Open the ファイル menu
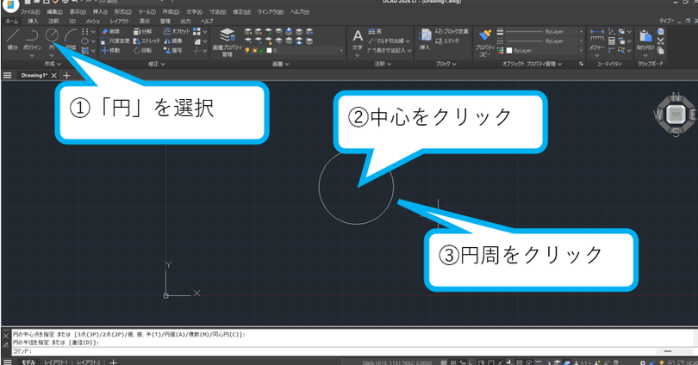The image size is (698, 365). tap(30, 12)
